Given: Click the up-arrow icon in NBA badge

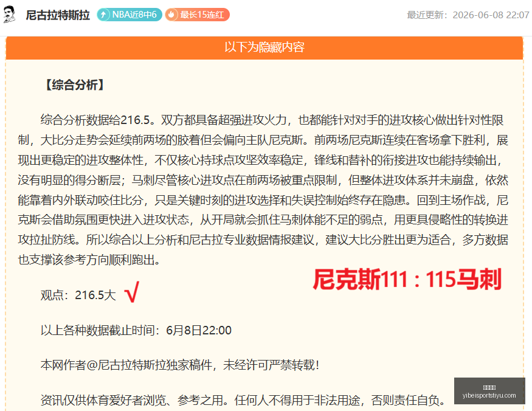Looking at the screenshot, I should click(104, 15).
